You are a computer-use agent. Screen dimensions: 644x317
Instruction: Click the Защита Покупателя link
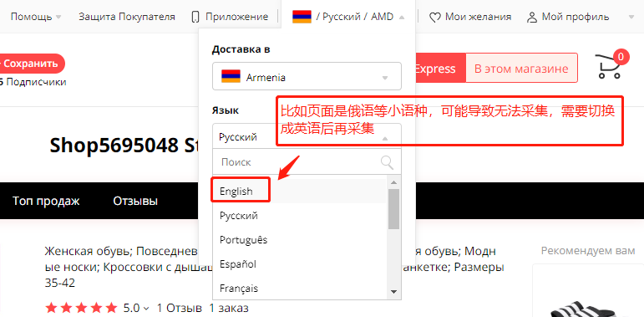[127, 17]
